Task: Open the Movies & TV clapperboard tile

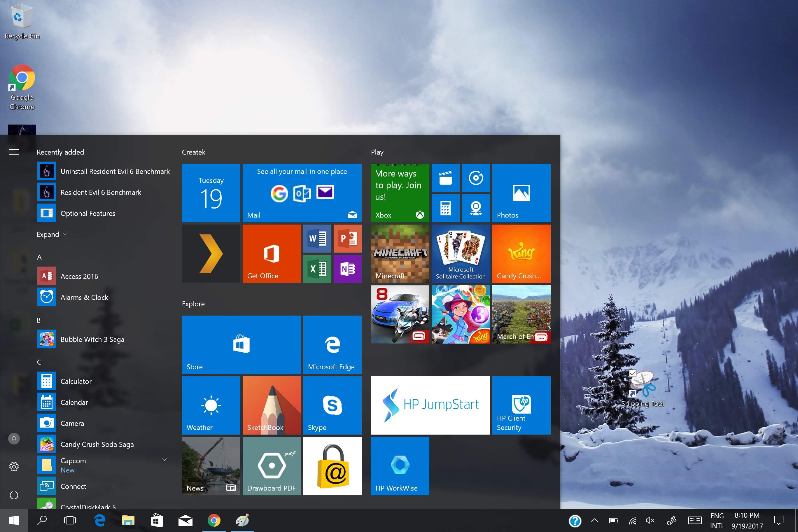Action: pyautogui.click(x=445, y=178)
